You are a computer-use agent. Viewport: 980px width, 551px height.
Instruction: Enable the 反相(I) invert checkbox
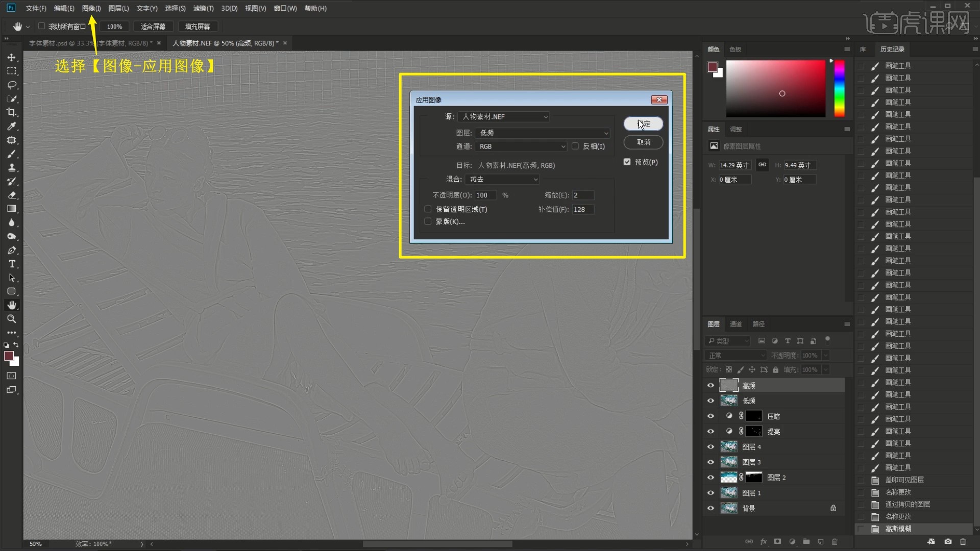(x=575, y=146)
